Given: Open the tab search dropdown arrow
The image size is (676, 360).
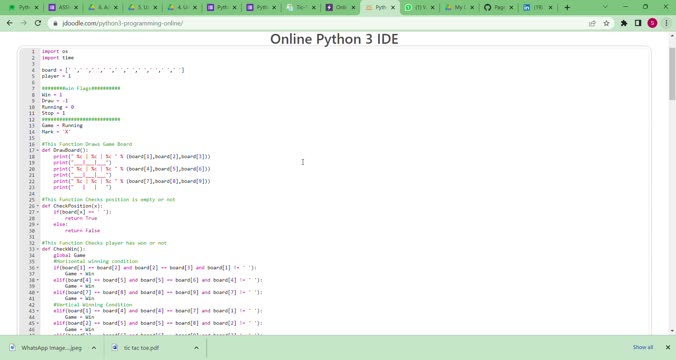Looking at the screenshot, I should tap(605, 7).
